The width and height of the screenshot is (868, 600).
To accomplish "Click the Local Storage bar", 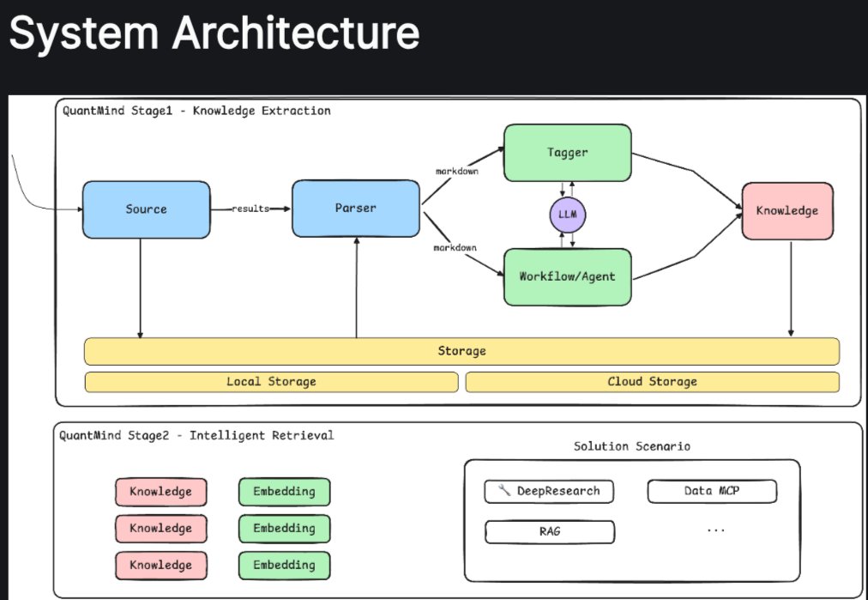I will [x=271, y=382].
